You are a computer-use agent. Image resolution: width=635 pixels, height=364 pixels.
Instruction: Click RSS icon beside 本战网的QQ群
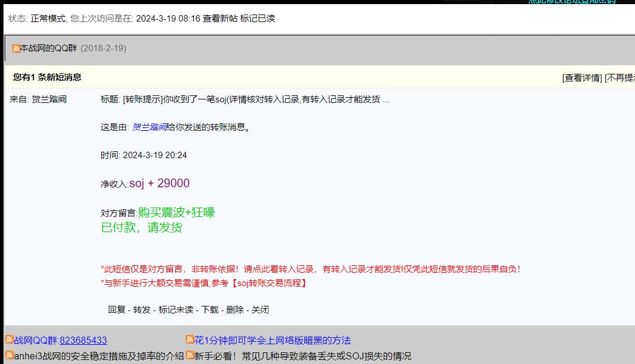click(x=16, y=48)
